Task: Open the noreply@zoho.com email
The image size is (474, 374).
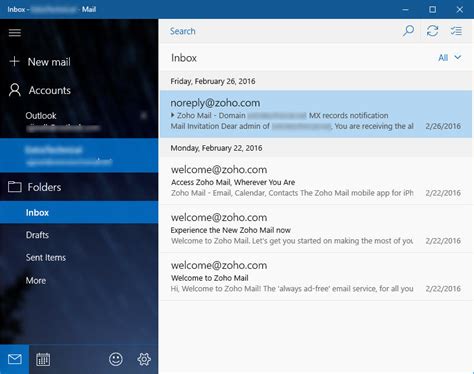Action: point(316,114)
